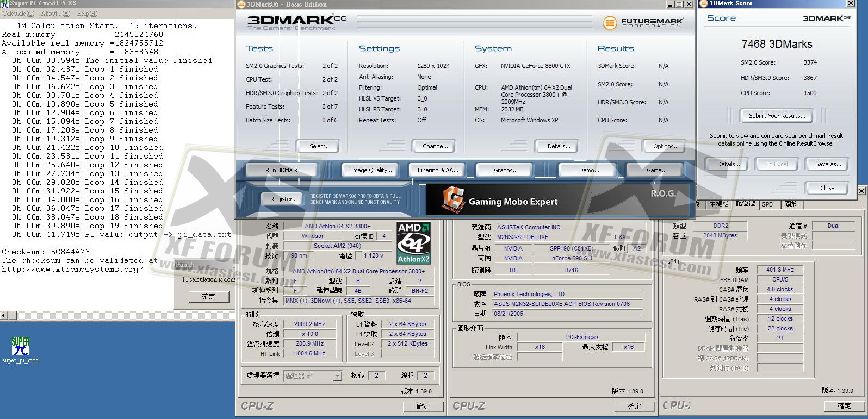This screenshot has height=419, width=868.
Task: Open Calculate menu in Super PI
Action: [18, 14]
